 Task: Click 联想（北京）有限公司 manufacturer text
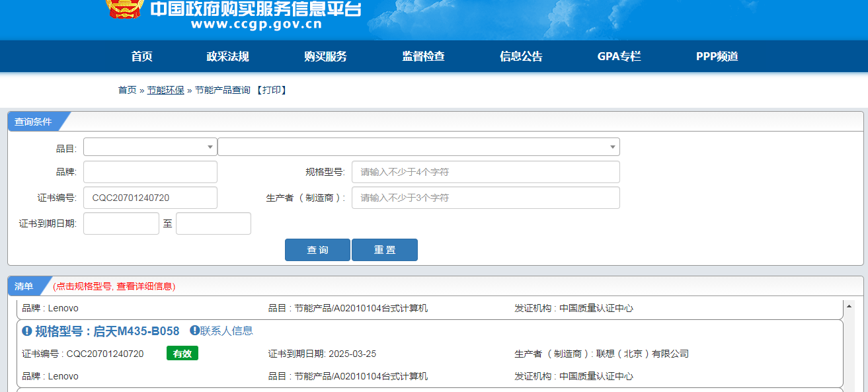(x=643, y=354)
